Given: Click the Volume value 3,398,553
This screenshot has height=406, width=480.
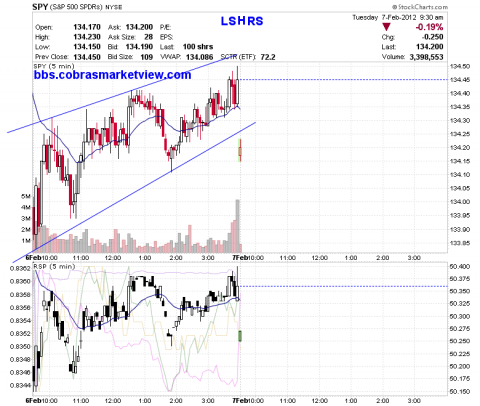Looking at the screenshot, I should click(x=426, y=57).
